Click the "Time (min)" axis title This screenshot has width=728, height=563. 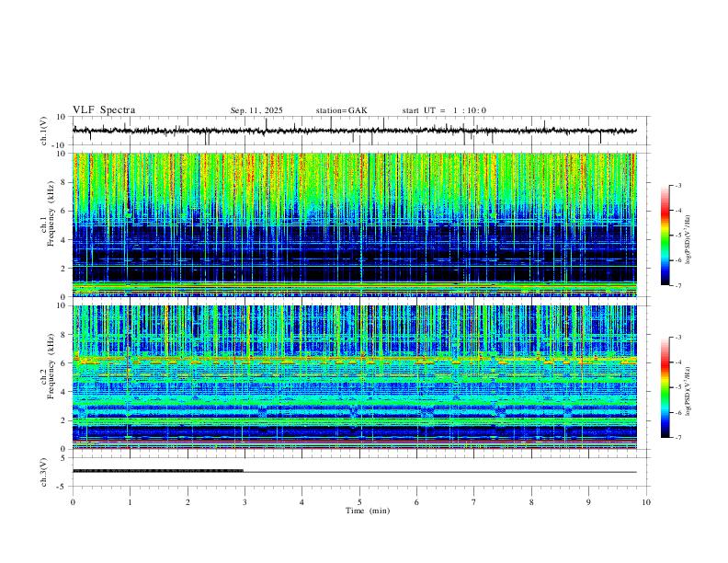tap(368, 511)
